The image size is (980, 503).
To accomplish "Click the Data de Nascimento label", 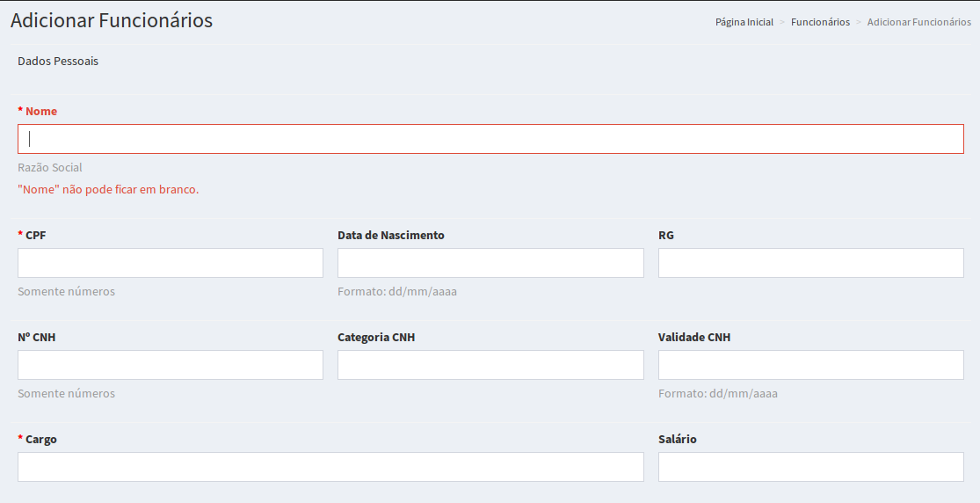I will (390, 236).
